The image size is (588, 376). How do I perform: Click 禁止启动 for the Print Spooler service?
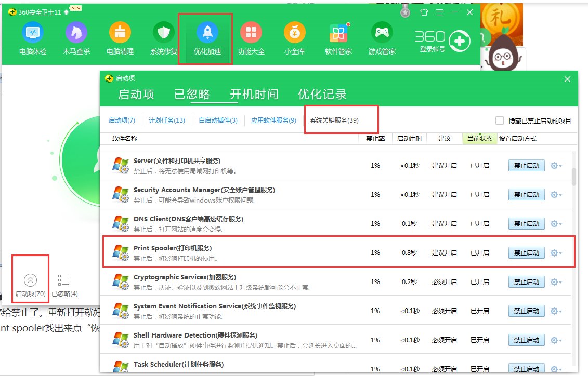click(x=526, y=252)
